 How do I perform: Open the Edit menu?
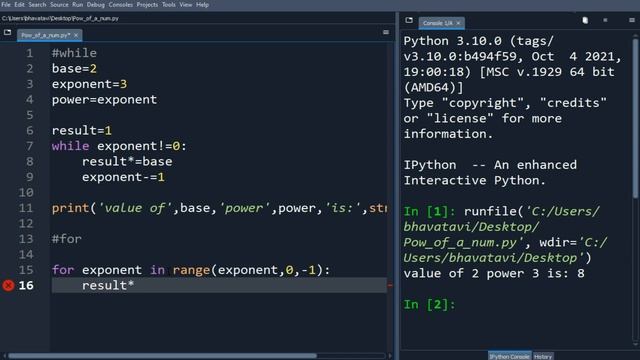[19, 5]
